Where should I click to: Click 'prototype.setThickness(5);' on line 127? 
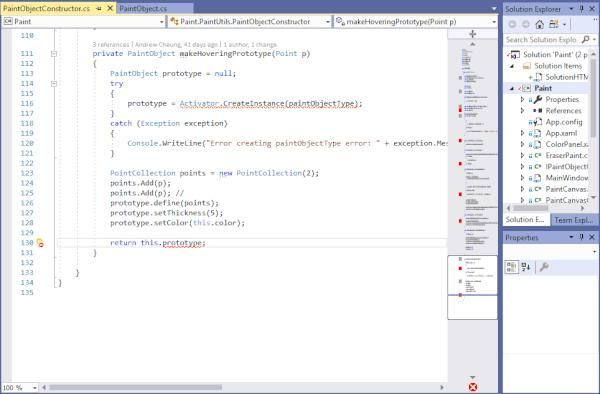coord(166,213)
